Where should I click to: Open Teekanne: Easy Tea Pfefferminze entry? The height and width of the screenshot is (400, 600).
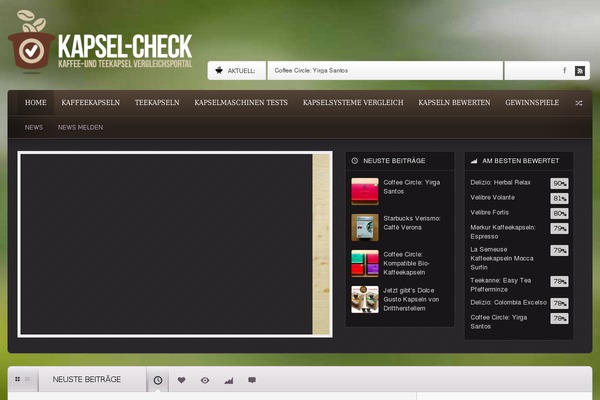coord(501,285)
